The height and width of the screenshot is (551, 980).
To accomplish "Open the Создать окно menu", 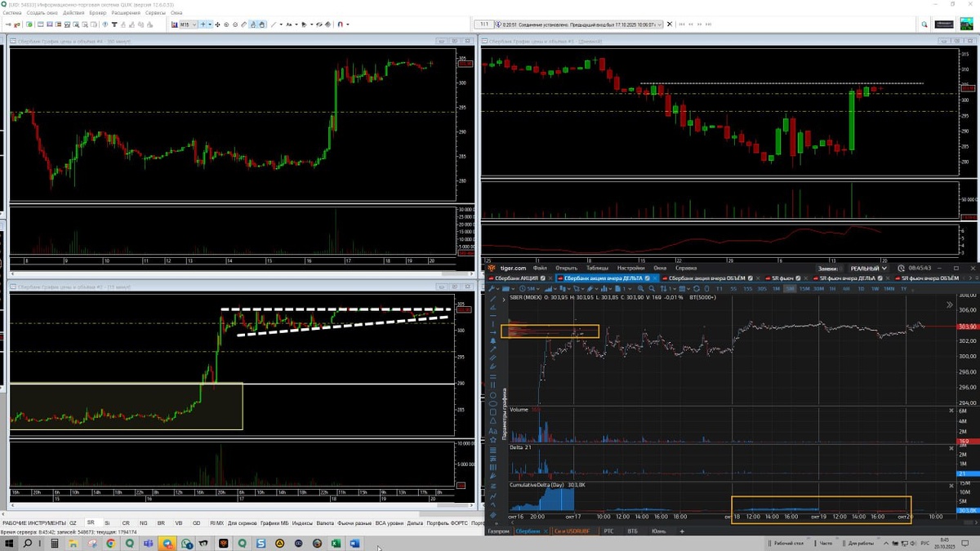I will [x=42, y=13].
